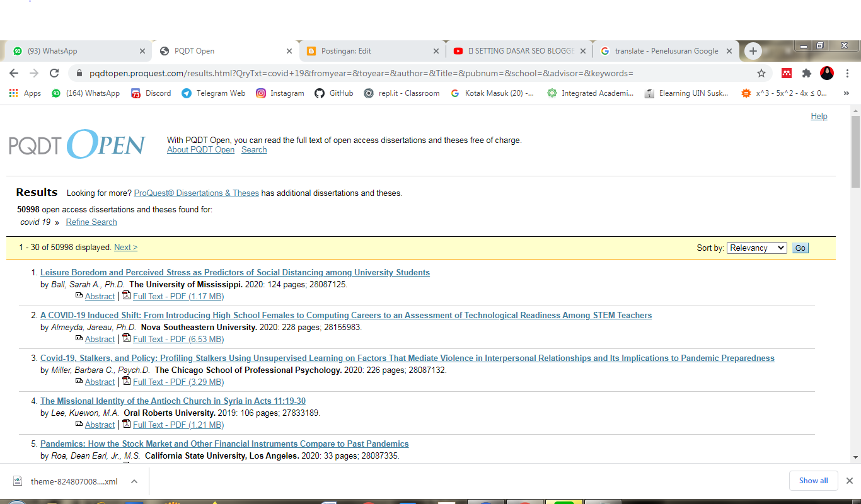The height and width of the screenshot is (504, 861).
Task: Open Full Text - PDF (3.29 MB)
Action: pyautogui.click(x=178, y=382)
